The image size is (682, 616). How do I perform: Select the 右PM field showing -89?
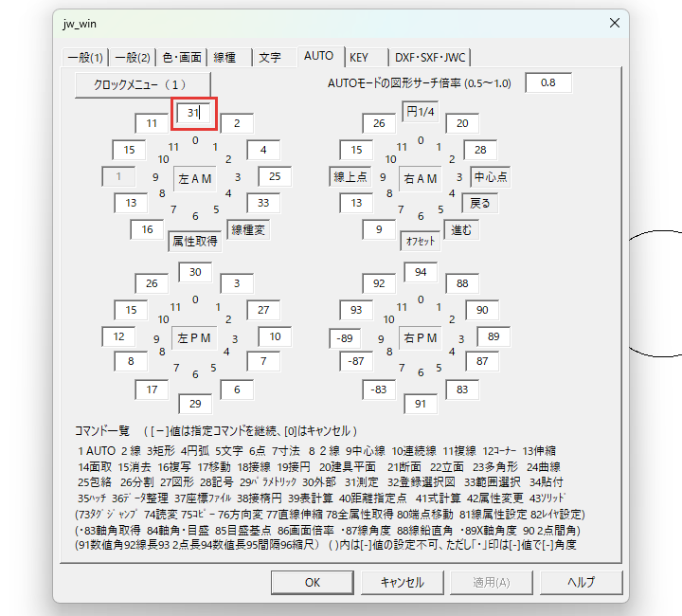click(x=346, y=338)
